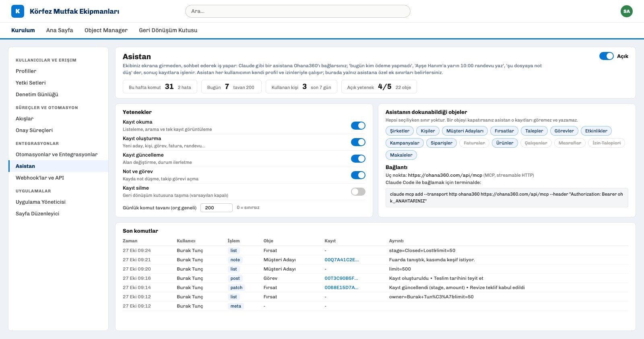Open Onay Süreçleri settings
This screenshot has width=644, height=339.
click(58, 130)
